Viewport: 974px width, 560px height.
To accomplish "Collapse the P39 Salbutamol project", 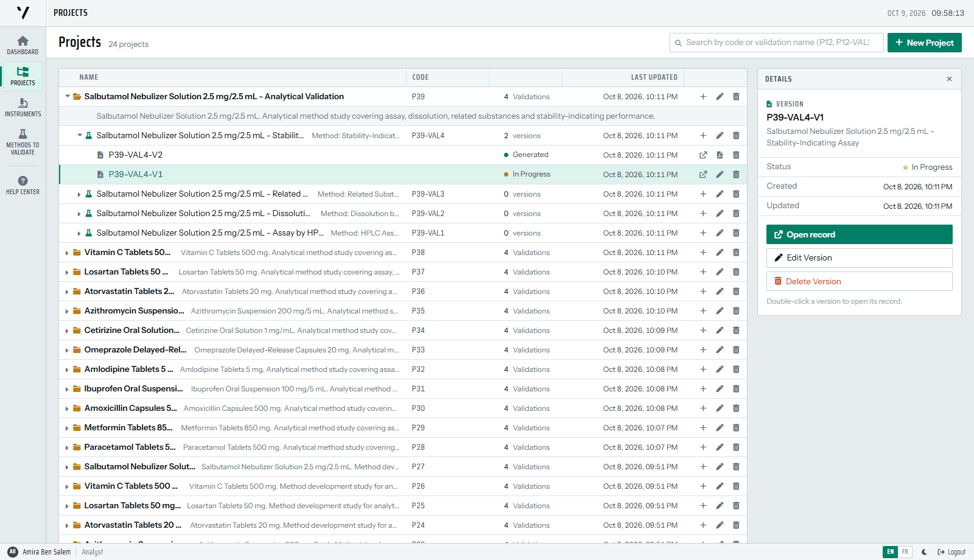I will 68,97.
